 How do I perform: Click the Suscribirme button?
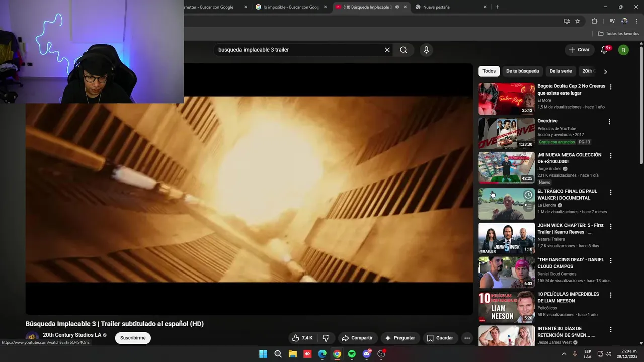click(x=133, y=338)
